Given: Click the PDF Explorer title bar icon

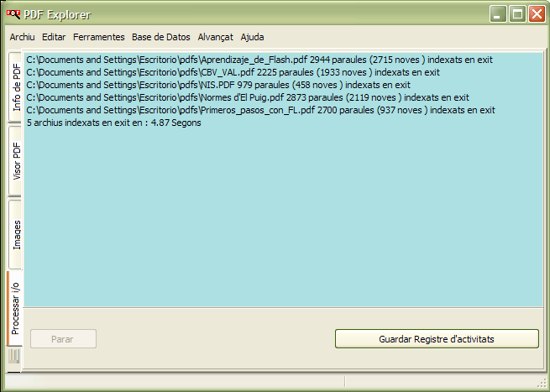Looking at the screenshot, I should click(13, 14).
